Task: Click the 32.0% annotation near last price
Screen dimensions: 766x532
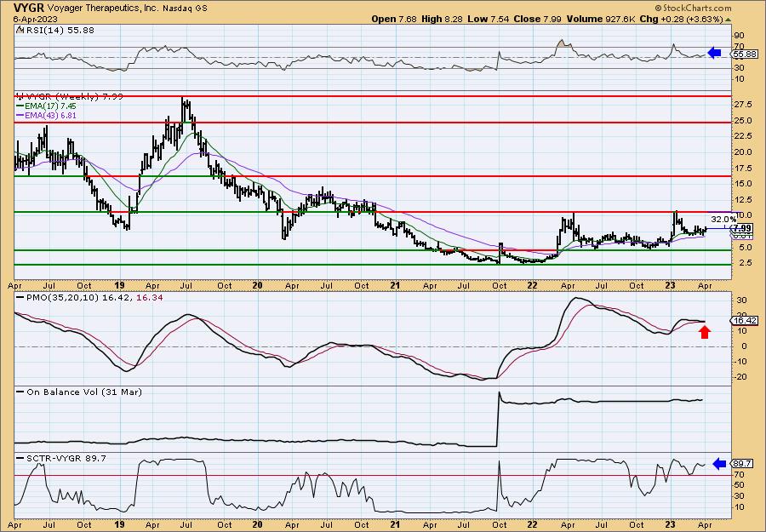Action: click(x=723, y=220)
